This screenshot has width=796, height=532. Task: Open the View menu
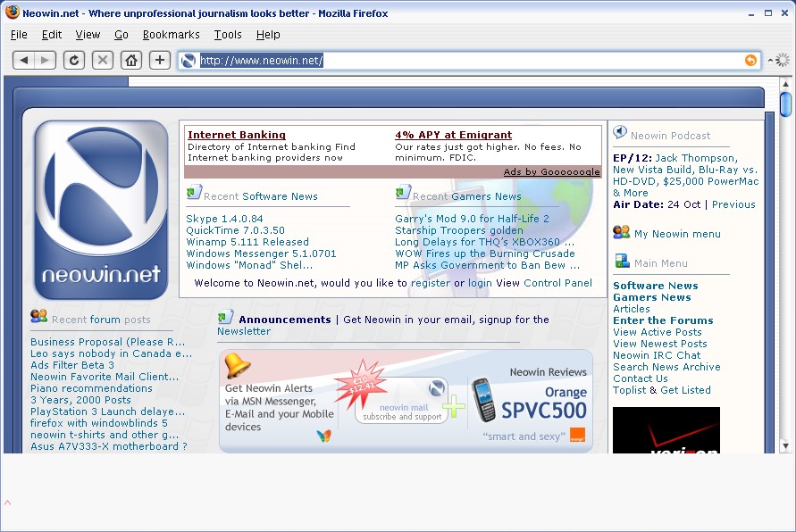(x=88, y=35)
